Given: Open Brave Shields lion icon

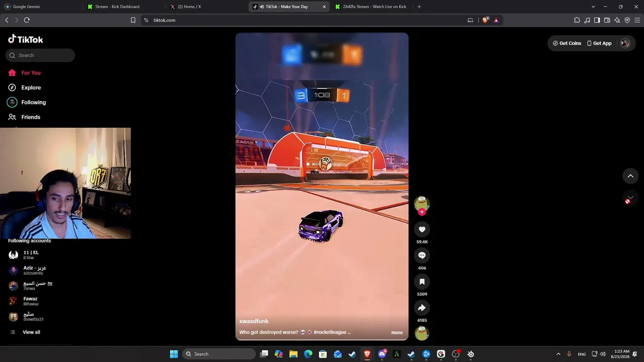Looking at the screenshot, I should (x=485, y=20).
